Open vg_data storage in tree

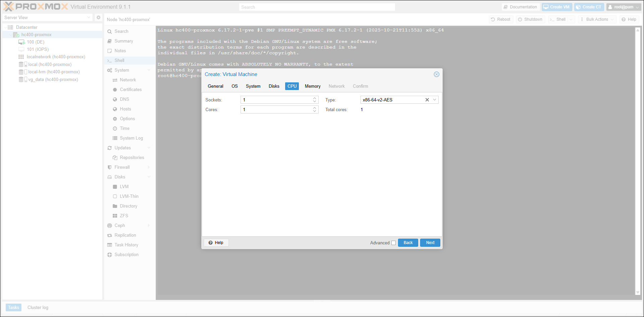53,80
